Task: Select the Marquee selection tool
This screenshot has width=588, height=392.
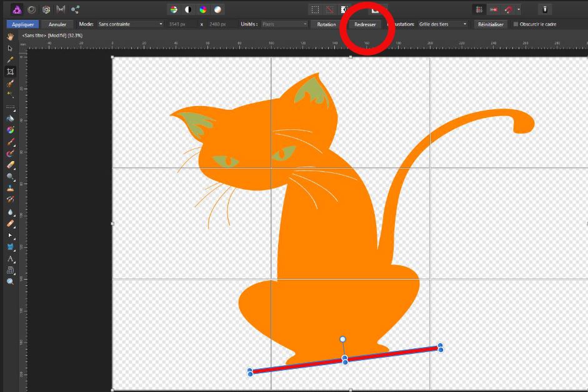Action: 10,107
